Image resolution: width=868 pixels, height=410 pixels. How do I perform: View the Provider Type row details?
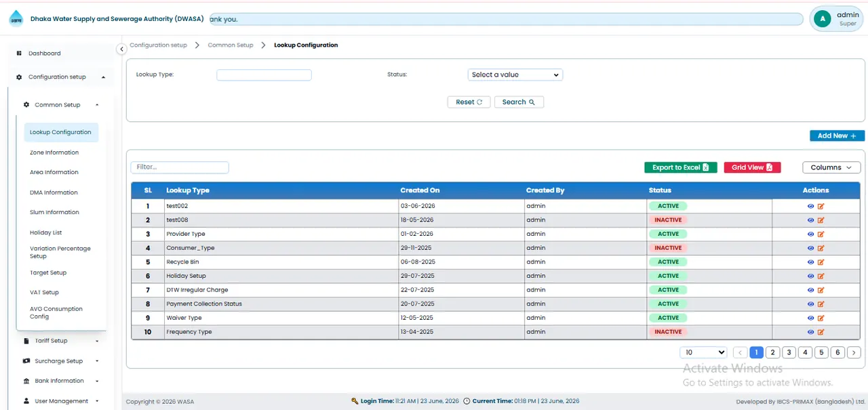tap(810, 234)
